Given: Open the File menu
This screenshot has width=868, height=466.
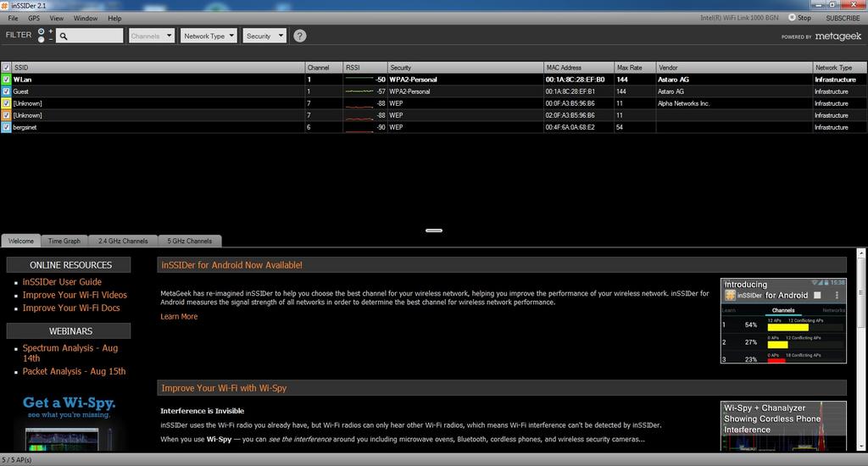Looking at the screenshot, I should coord(13,19).
